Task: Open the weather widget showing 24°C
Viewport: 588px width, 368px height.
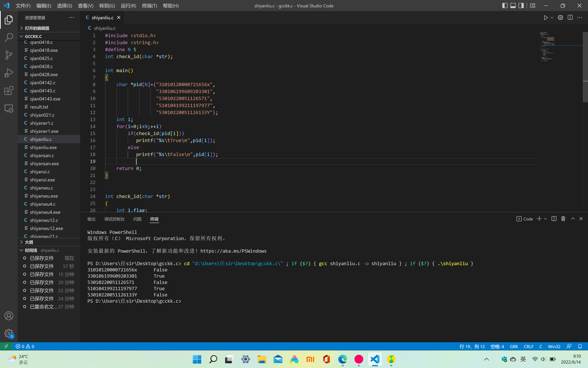Action: 18,359
